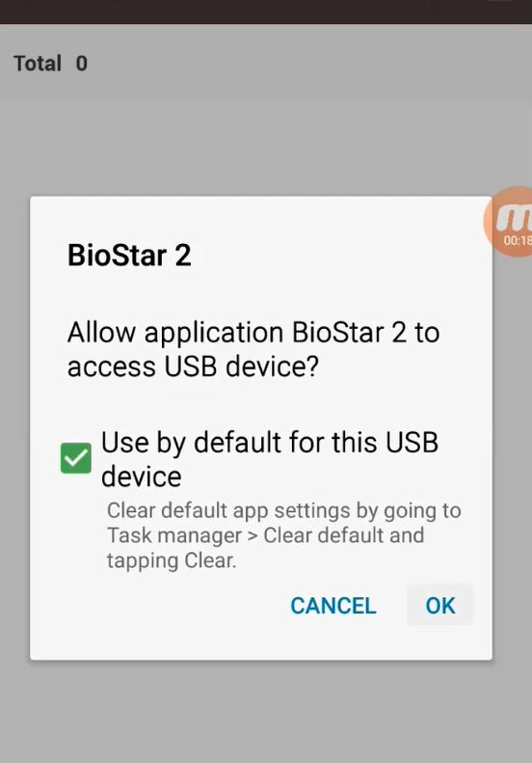Tap the 00:18 recording timer

(518, 240)
